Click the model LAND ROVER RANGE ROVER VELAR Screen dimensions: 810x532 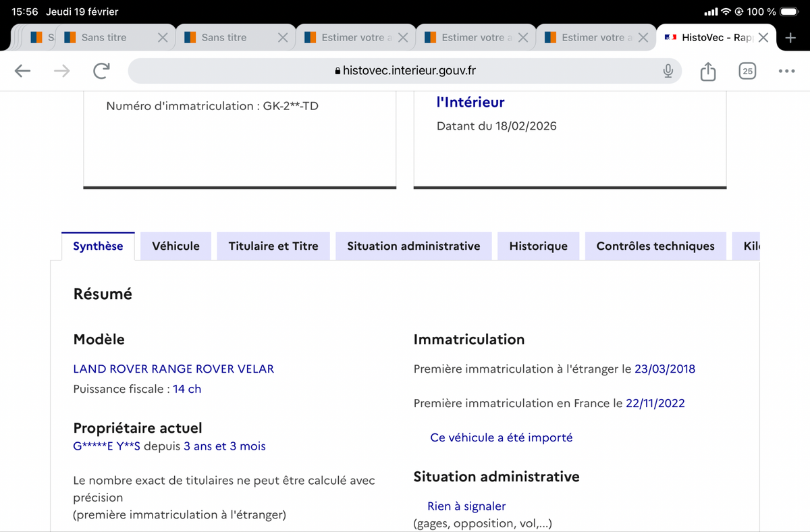[x=173, y=369]
